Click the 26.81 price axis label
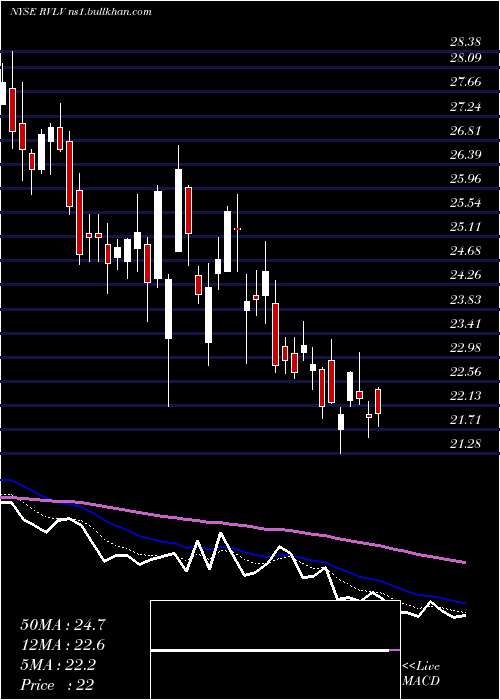The image size is (500, 700). pos(466,131)
